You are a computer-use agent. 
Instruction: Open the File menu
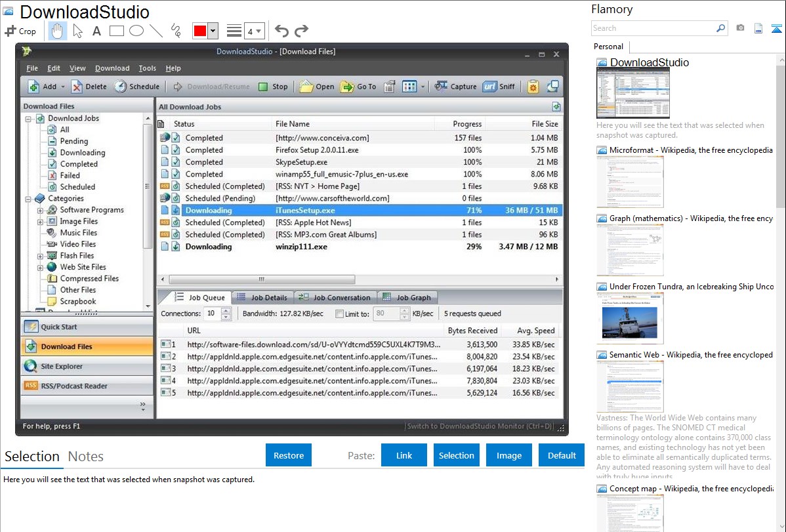click(x=32, y=68)
